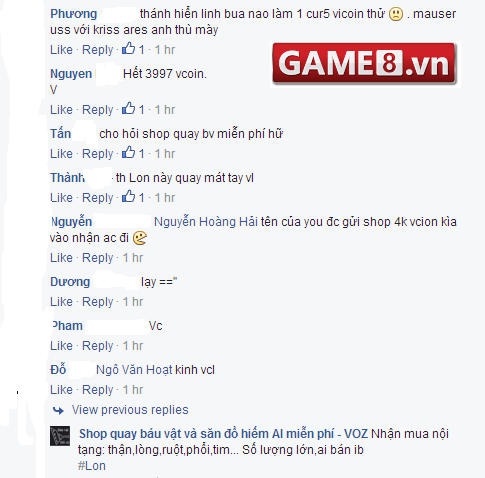Click thumbs-up icon on Thành's comment

pyautogui.click(x=128, y=197)
